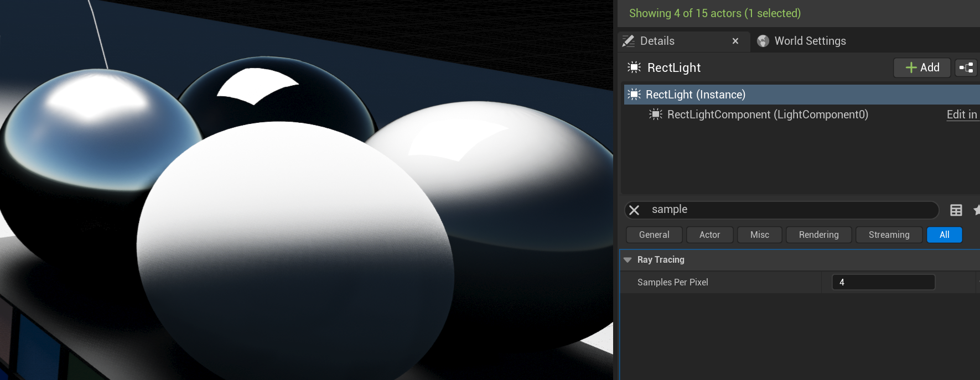Click the Samples Per Pixel value field
This screenshot has width=980, height=380.
883,282
